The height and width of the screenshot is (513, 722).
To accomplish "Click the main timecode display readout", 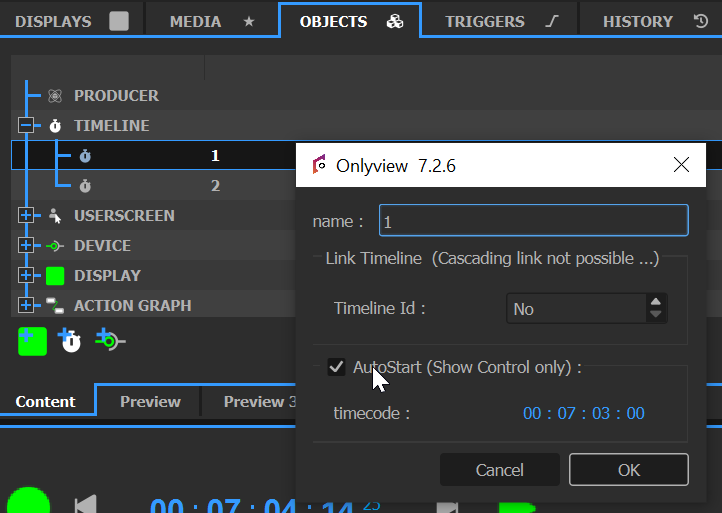I will point(251,504).
